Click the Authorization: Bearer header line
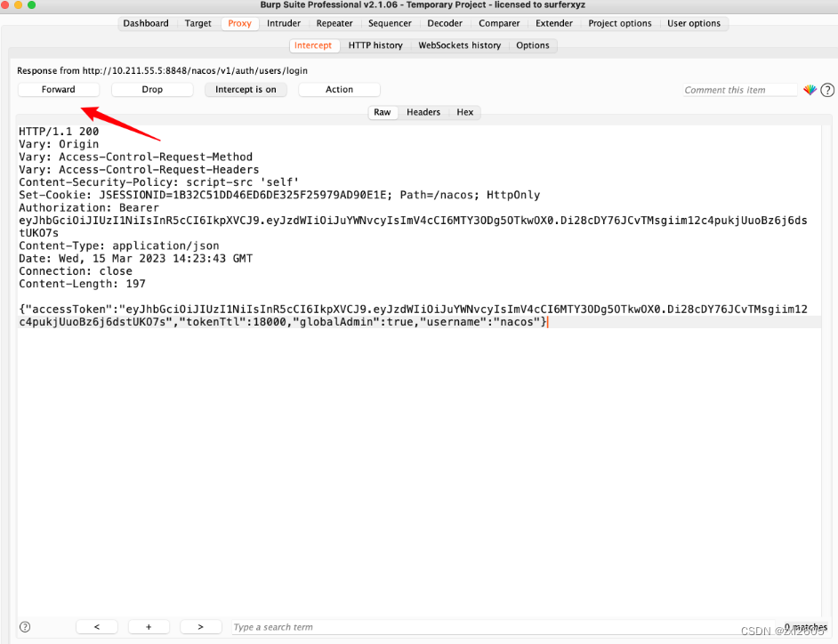This screenshot has height=644, width=838. click(89, 208)
